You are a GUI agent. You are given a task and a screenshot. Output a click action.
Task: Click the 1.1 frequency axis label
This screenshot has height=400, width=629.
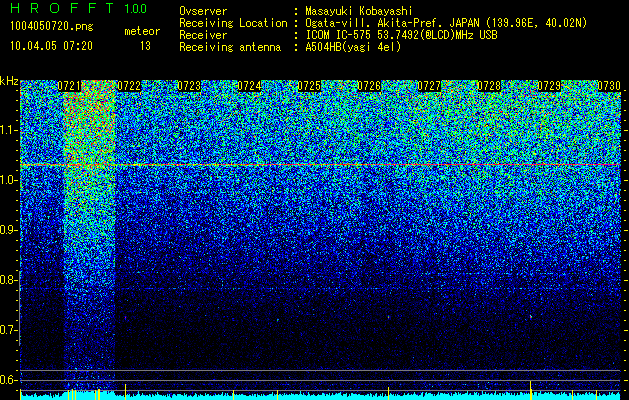coord(8,130)
